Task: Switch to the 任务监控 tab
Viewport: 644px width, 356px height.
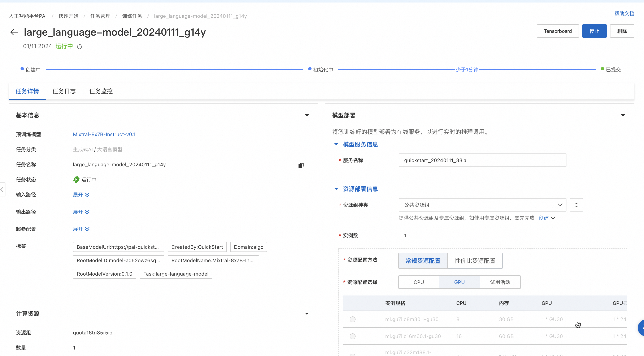Action: tap(101, 91)
